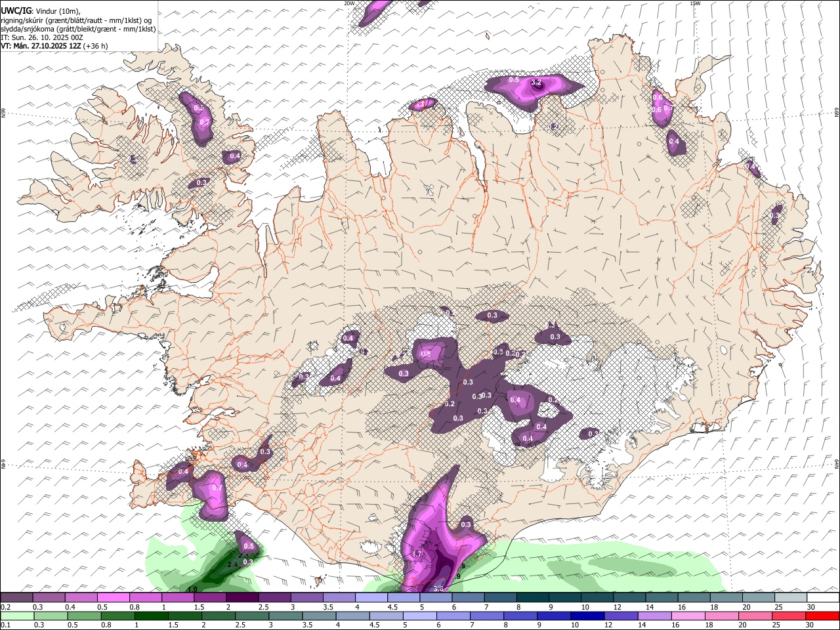Pick the darkest purple 2 swatch in upper legend row

242,597
